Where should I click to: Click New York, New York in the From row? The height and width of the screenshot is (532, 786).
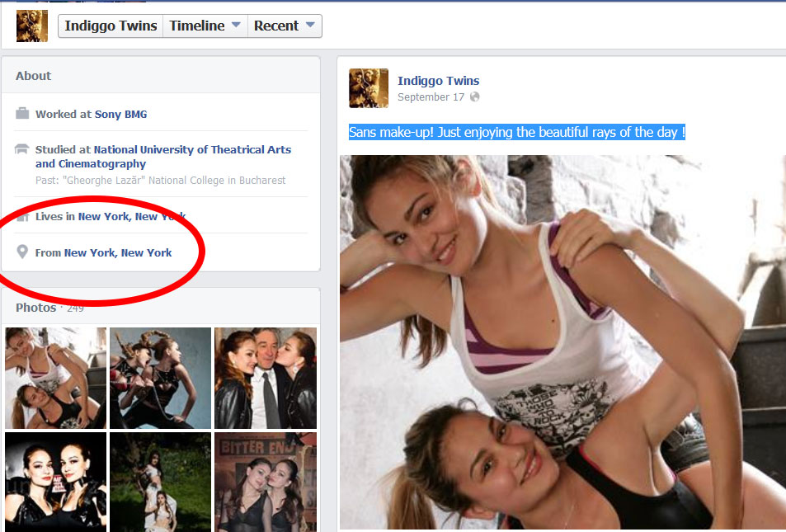[x=118, y=253]
